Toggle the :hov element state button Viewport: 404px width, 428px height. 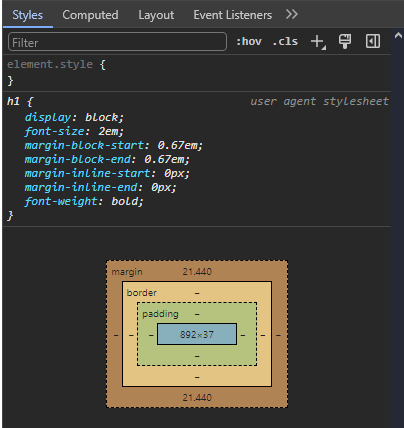(249, 42)
